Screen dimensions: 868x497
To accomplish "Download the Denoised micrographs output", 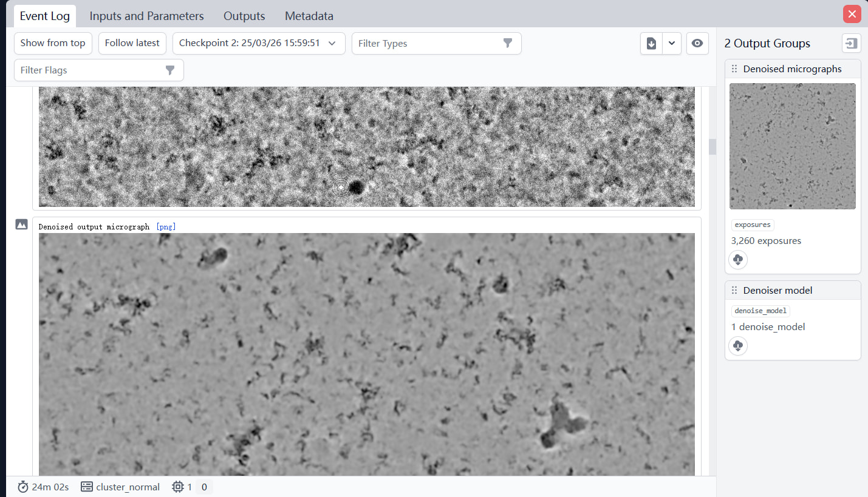I will point(738,260).
